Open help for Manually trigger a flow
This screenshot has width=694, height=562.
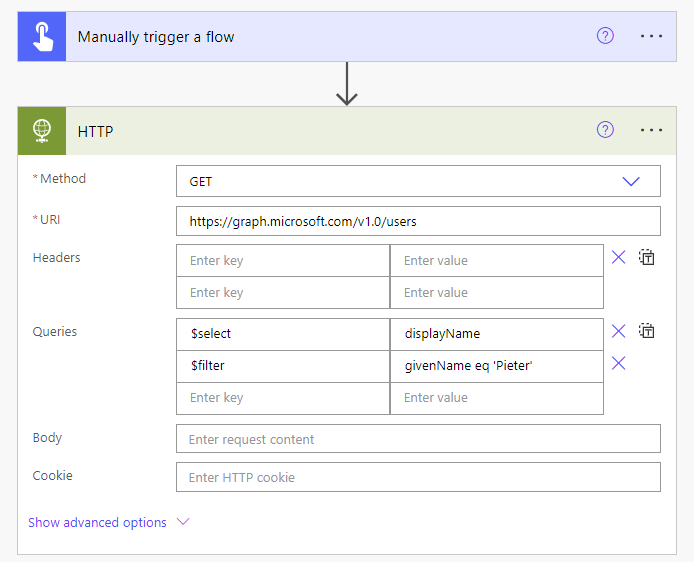(x=605, y=36)
